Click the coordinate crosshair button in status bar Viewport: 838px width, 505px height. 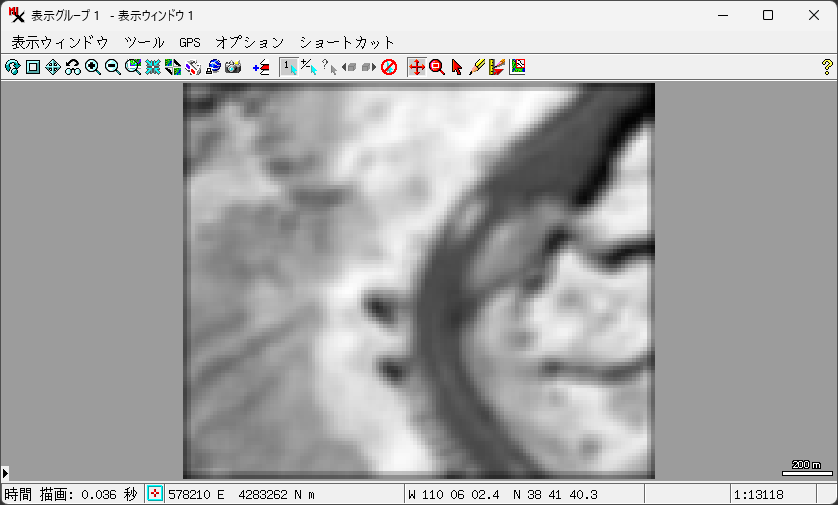156,494
